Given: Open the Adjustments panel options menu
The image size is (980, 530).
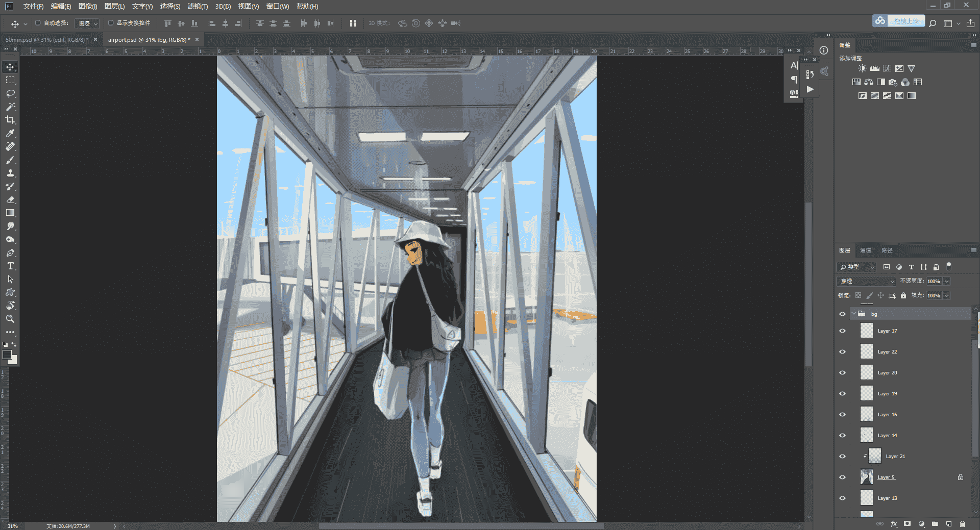Looking at the screenshot, I should pos(973,45).
